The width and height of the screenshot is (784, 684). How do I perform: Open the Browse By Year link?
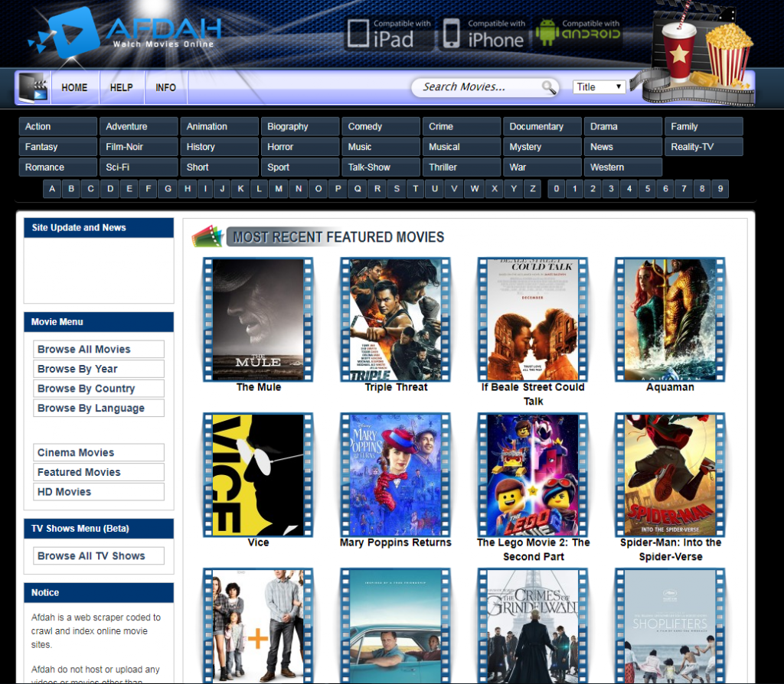(x=99, y=369)
